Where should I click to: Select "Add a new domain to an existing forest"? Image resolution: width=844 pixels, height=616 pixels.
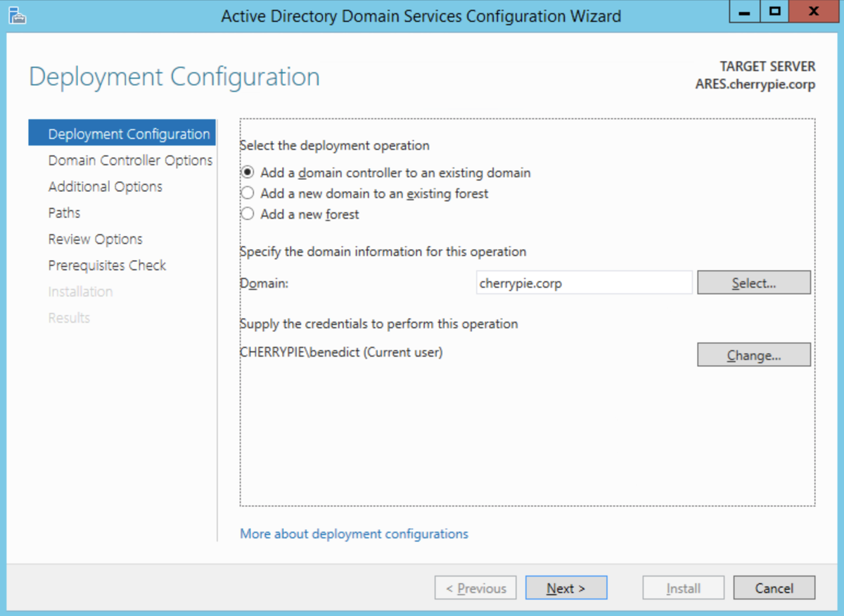(248, 193)
